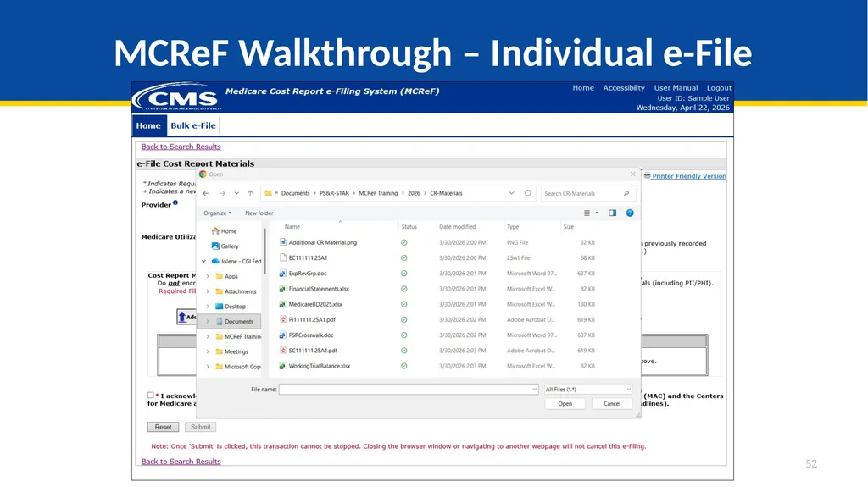Sort files by Date modified column
Image resolution: width=868 pixels, height=487 pixels.
tap(457, 227)
